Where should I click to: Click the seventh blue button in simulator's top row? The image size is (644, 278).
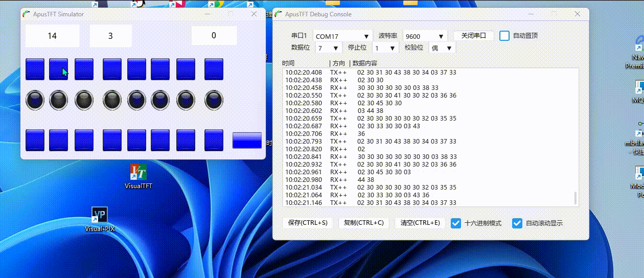tap(186, 69)
